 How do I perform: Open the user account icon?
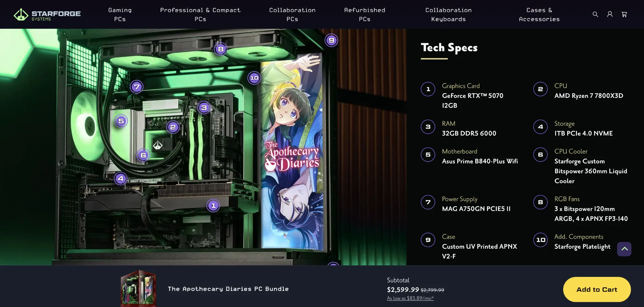pos(610,14)
